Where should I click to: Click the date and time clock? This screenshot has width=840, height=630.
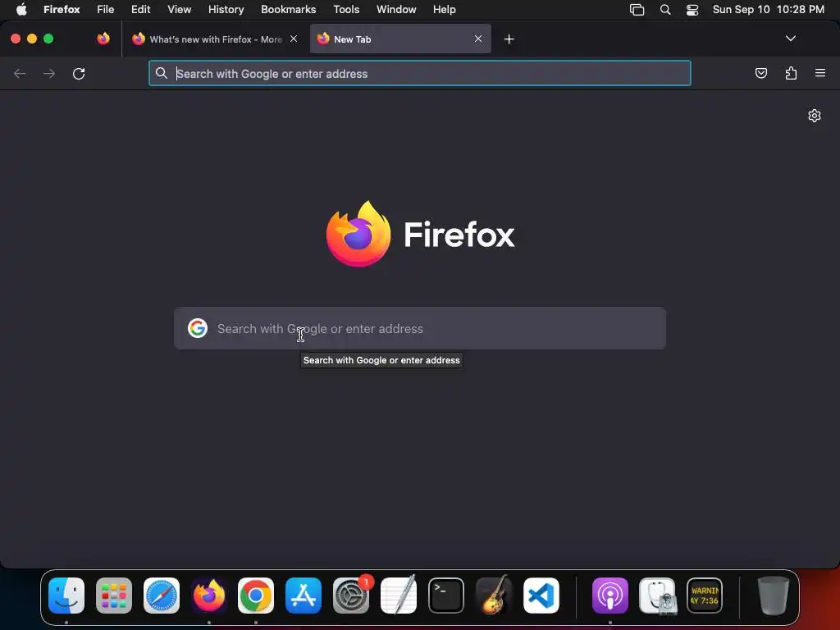pyautogui.click(x=768, y=9)
